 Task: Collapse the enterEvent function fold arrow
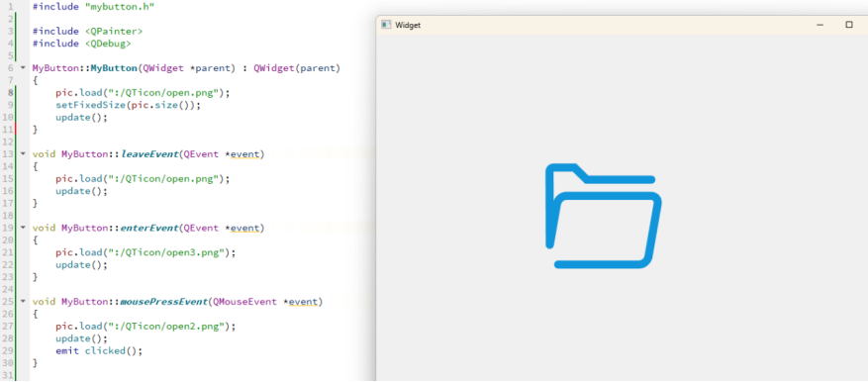pos(23,228)
